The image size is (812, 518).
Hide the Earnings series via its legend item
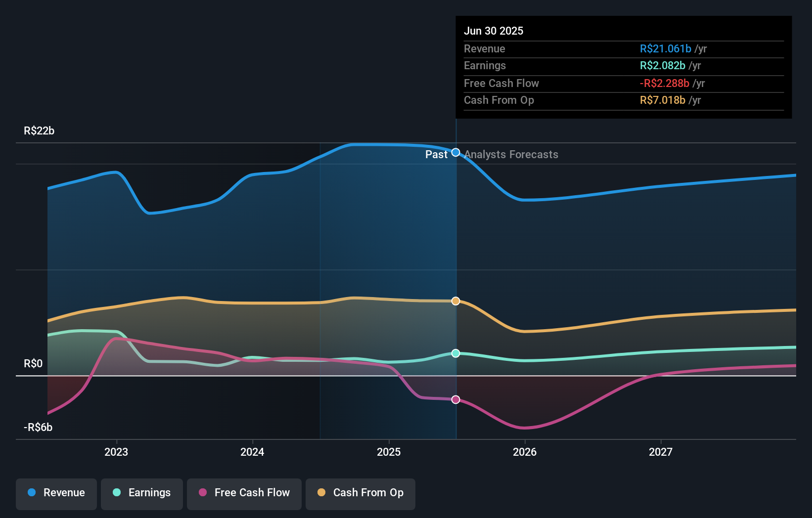click(x=142, y=493)
